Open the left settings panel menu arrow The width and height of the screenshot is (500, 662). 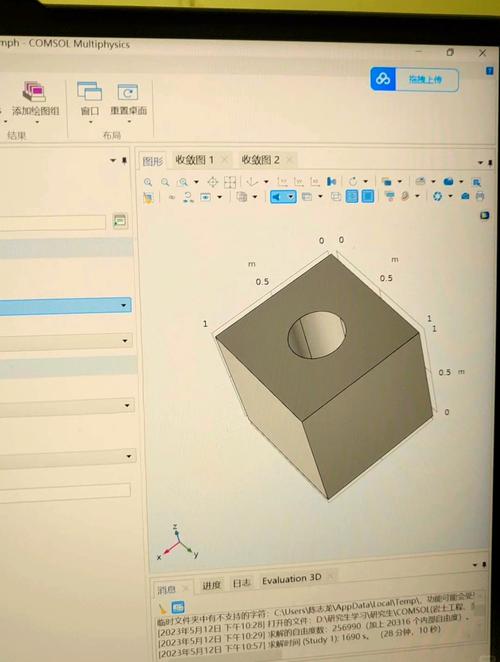[113, 160]
